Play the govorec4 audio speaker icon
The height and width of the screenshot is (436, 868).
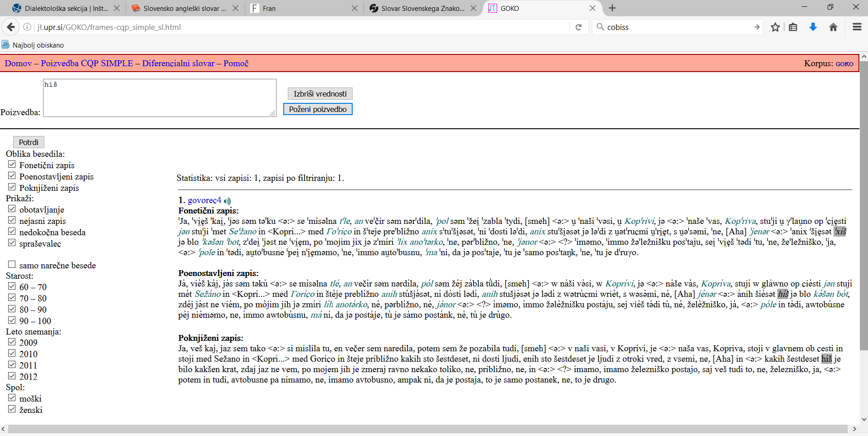coord(227,201)
